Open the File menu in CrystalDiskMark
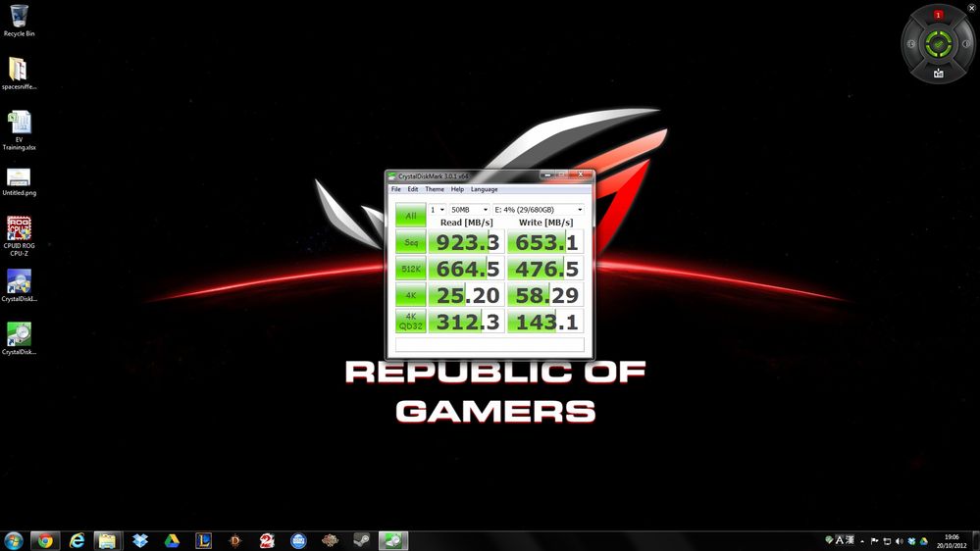The width and height of the screenshot is (980, 551). pos(395,189)
